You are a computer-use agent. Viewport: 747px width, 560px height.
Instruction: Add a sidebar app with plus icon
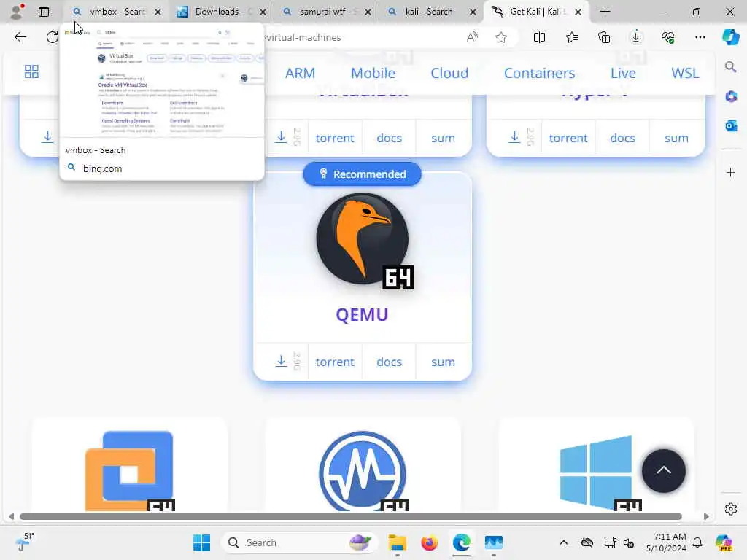point(731,172)
